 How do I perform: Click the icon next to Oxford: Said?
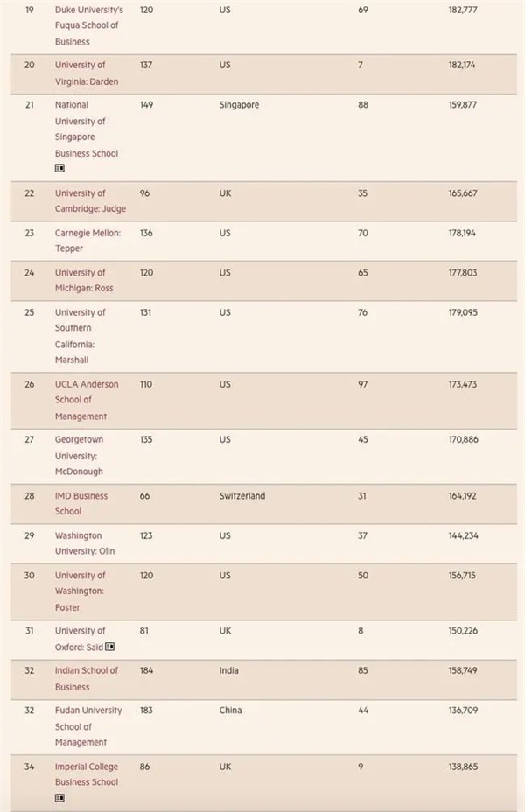110,647
